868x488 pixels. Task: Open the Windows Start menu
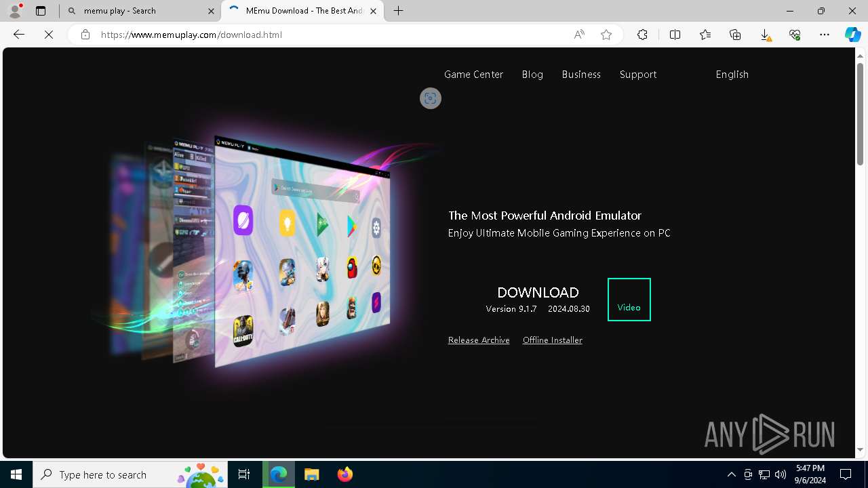[x=16, y=474]
